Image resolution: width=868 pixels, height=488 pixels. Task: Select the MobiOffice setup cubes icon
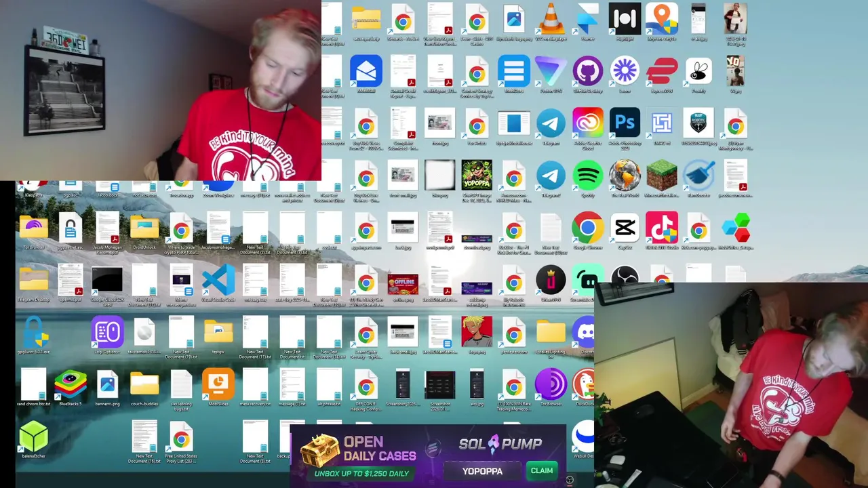pyautogui.click(x=735, y=228)
